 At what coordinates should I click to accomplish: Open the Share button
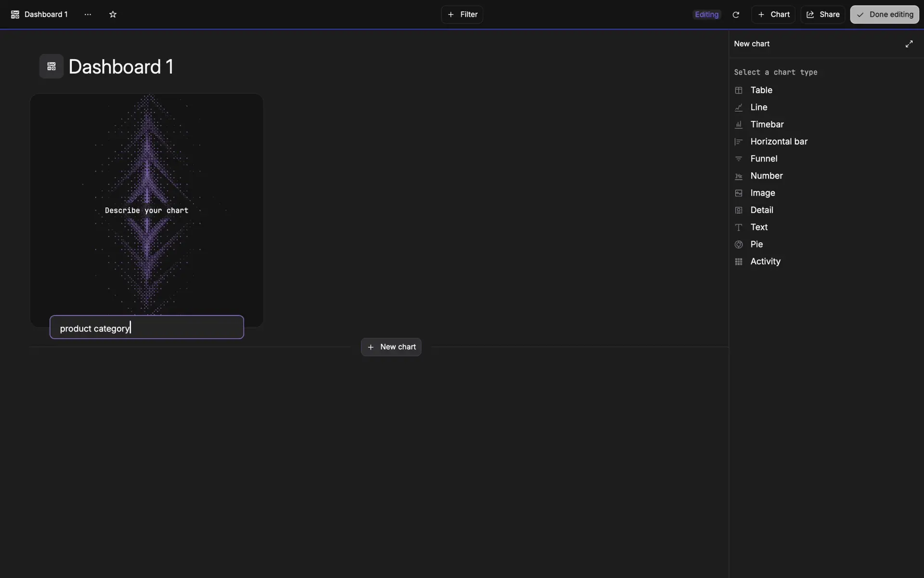tap(822, 14)
